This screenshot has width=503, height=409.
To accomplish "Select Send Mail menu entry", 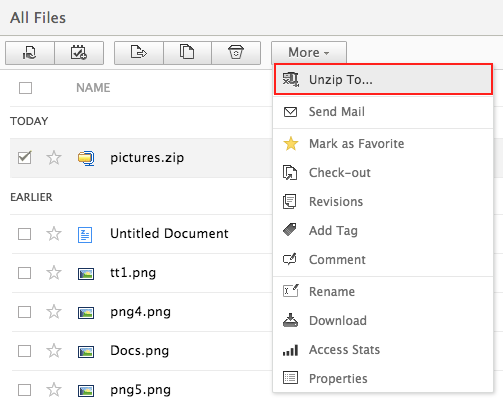I will pos(383,112).
